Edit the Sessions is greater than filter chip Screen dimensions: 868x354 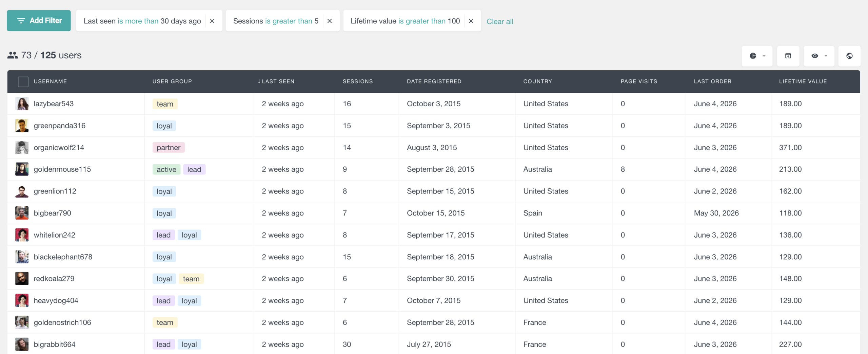tap(276, 21)
